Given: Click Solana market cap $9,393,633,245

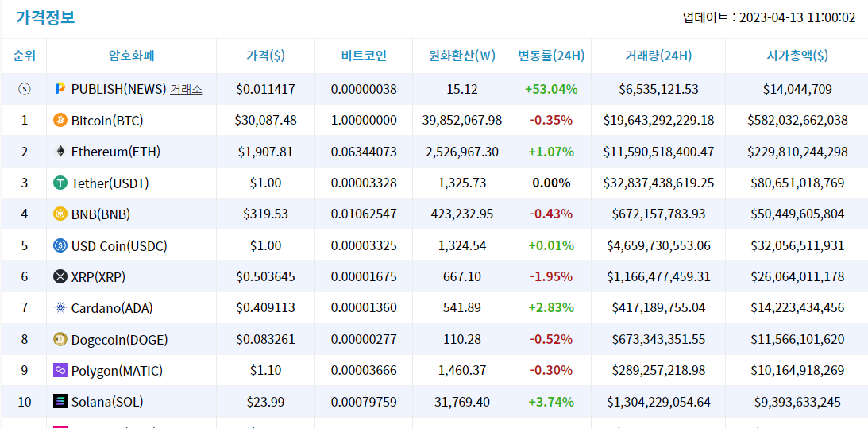Looking at the screenshot, I should pos(797,402).
